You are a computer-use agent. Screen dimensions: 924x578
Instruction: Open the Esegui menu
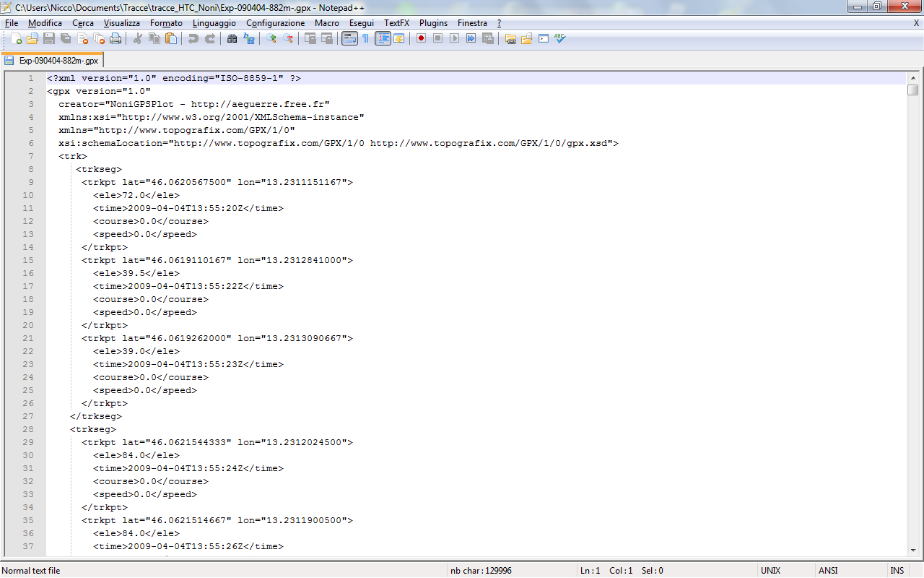click(362, 23)
